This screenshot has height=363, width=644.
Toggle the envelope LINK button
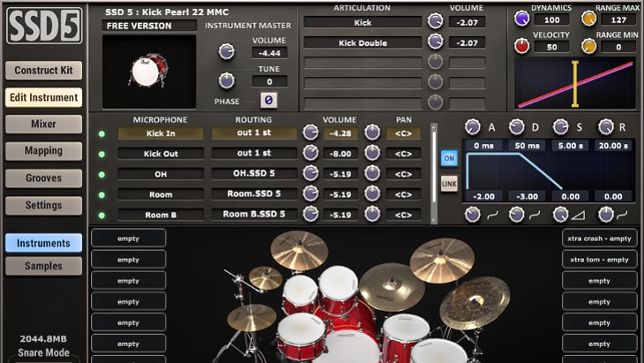pos(449,184)
